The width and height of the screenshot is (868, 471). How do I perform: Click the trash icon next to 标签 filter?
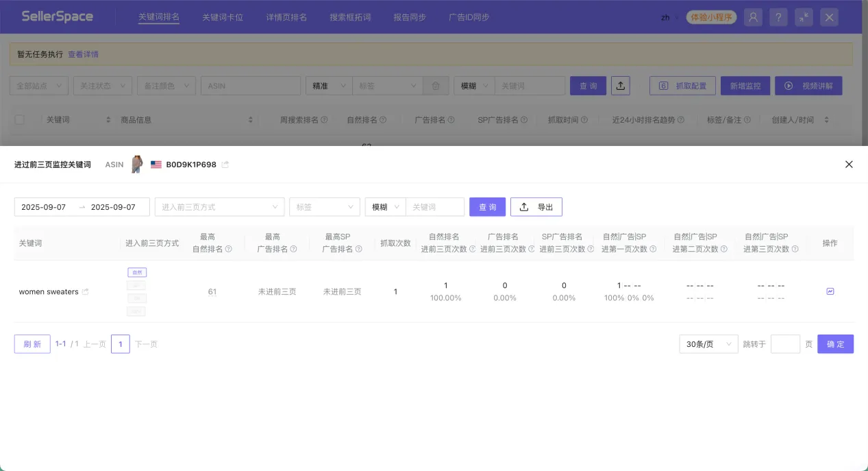pyautogui.click(x=436, y=86)
